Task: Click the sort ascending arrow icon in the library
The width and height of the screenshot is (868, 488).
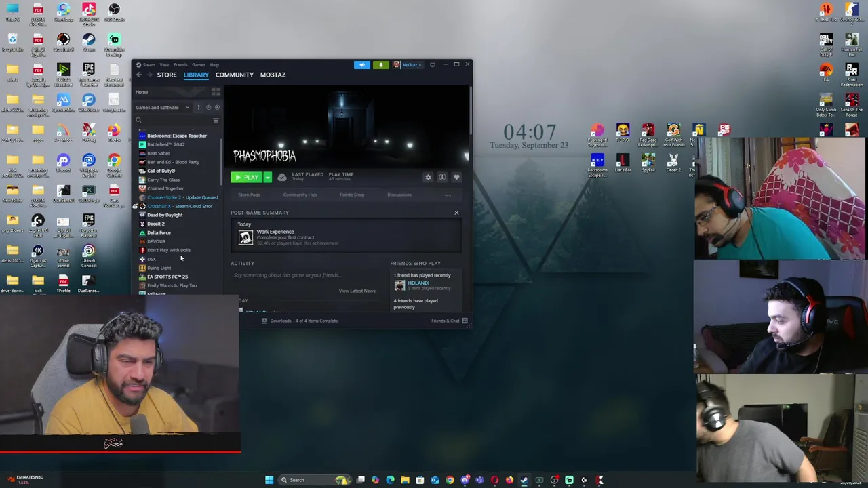Action: [199, 107]
